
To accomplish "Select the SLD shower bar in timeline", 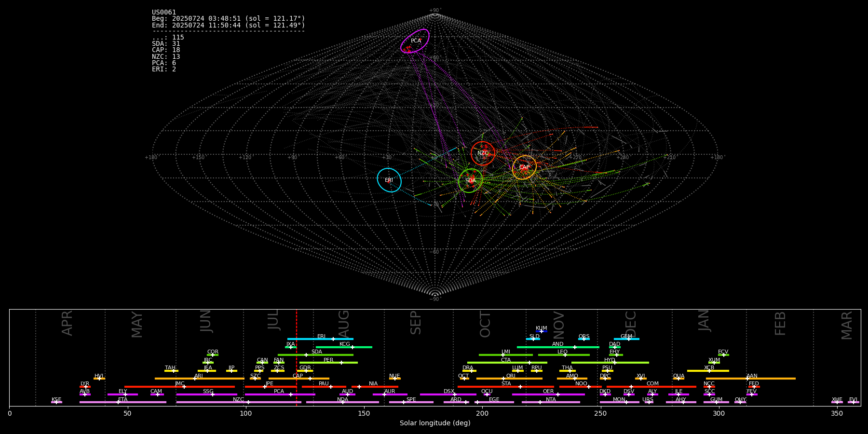I will 533,339.
